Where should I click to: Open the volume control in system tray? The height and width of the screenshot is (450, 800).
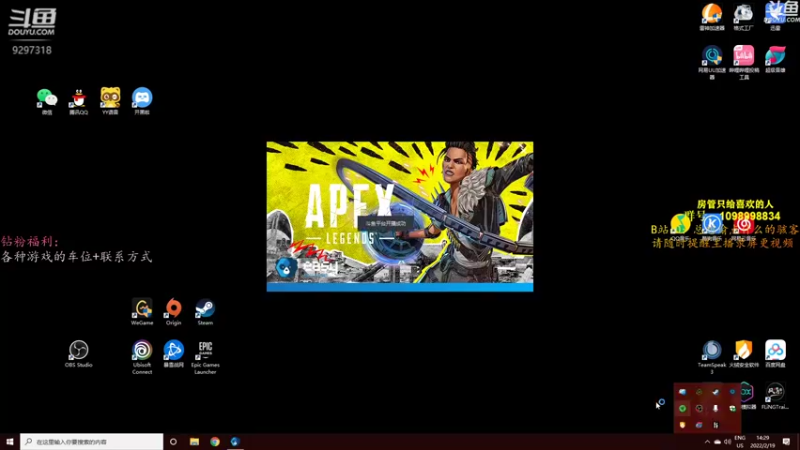727,442
